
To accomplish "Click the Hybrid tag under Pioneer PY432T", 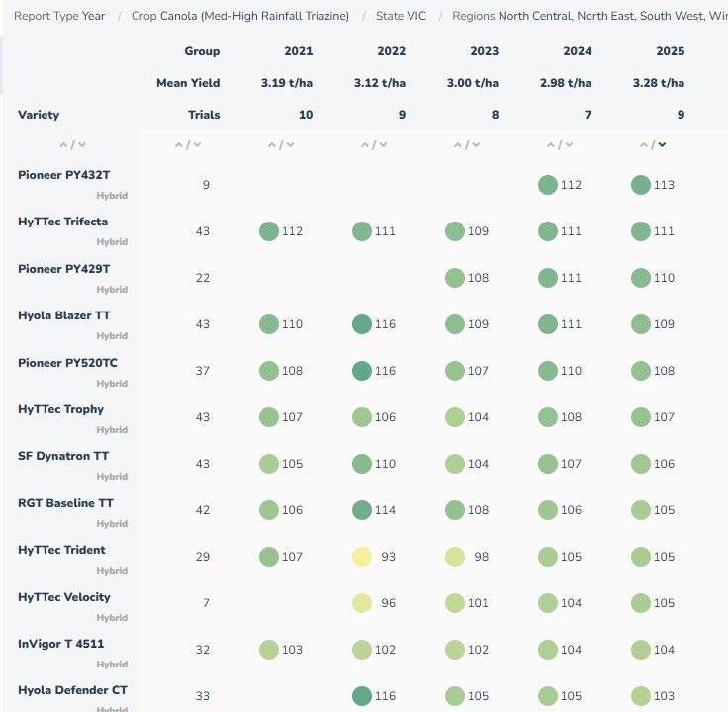I will click(x=112, y=196).
